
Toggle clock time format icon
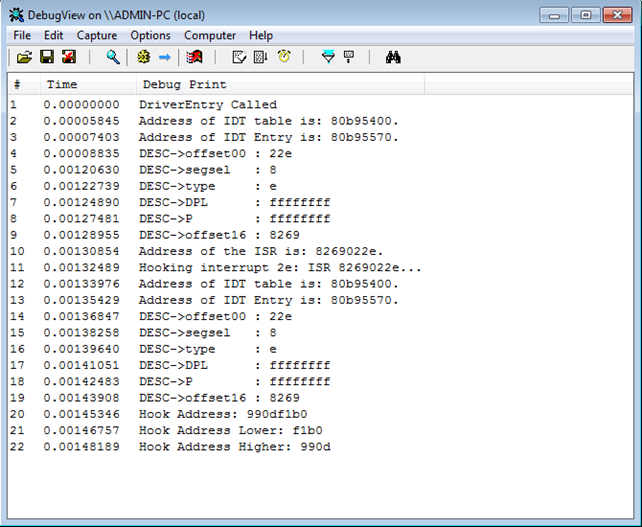(x=284, y=57)
